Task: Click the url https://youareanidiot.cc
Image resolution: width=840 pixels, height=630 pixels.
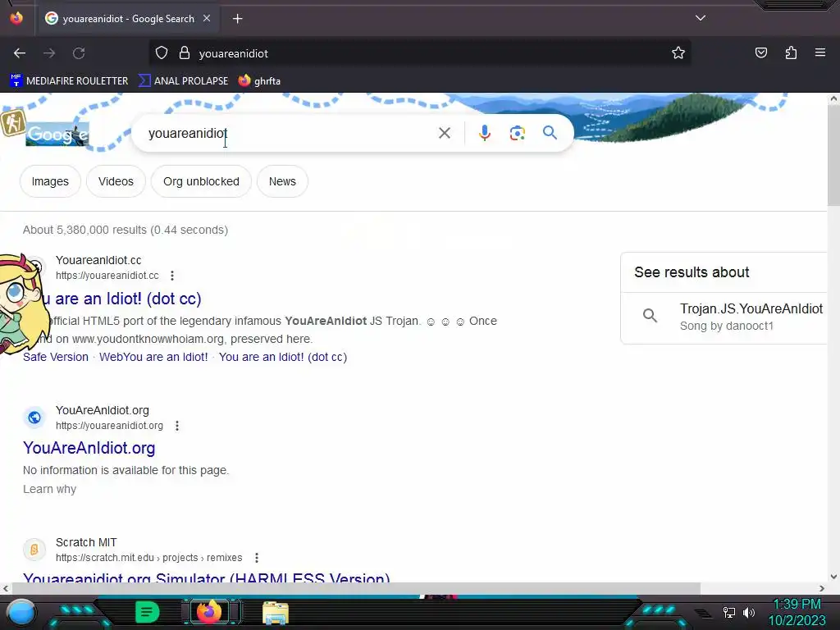Action: pos(107,276)
